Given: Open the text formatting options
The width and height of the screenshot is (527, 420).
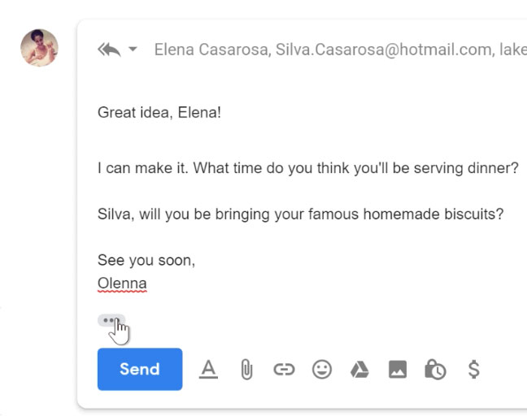Looking at the screenshot, I should tap(209, 370).
